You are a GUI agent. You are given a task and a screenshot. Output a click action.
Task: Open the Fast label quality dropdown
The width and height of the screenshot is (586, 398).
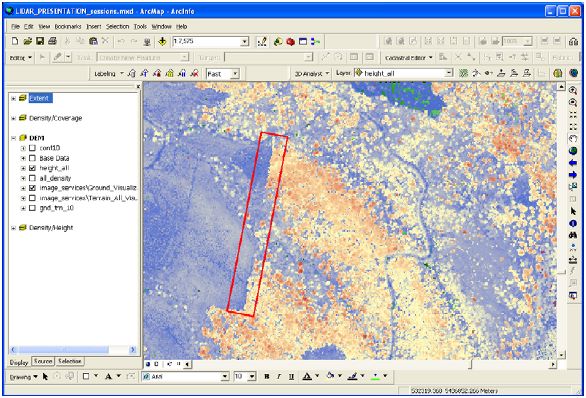[235, 74]
